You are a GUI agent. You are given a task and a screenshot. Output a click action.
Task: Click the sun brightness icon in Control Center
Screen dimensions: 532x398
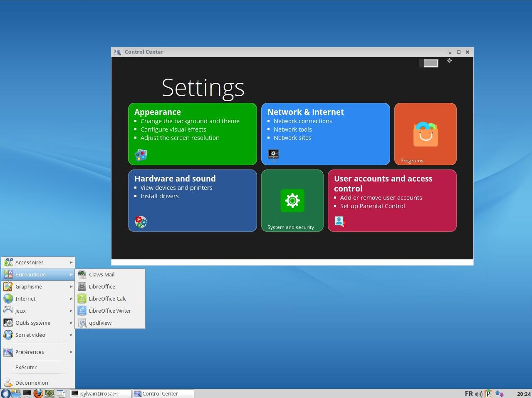click(x=449, y=61)
